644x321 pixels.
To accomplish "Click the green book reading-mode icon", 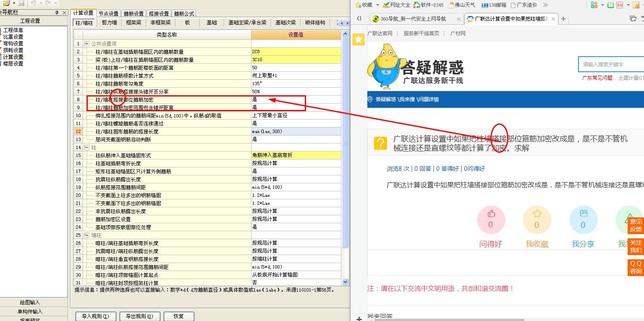I will (x=610, y=5).
